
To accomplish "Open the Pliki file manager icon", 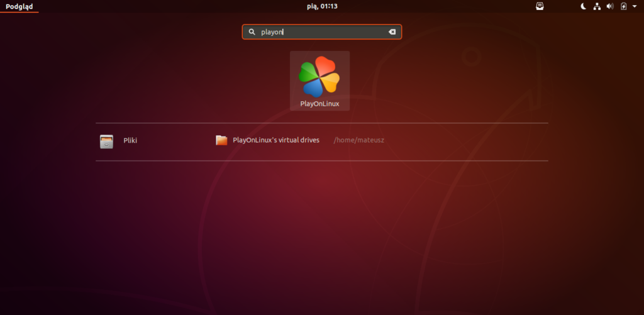I will click(106, 141).
